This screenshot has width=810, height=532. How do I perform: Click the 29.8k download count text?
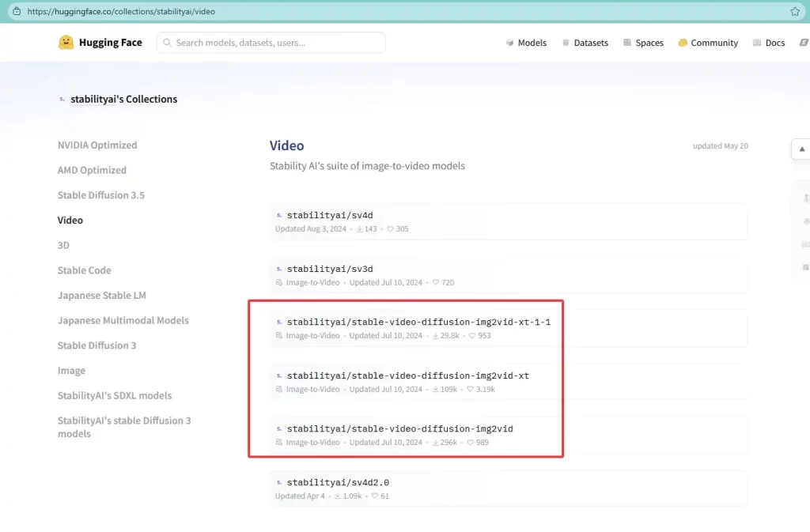450,336
